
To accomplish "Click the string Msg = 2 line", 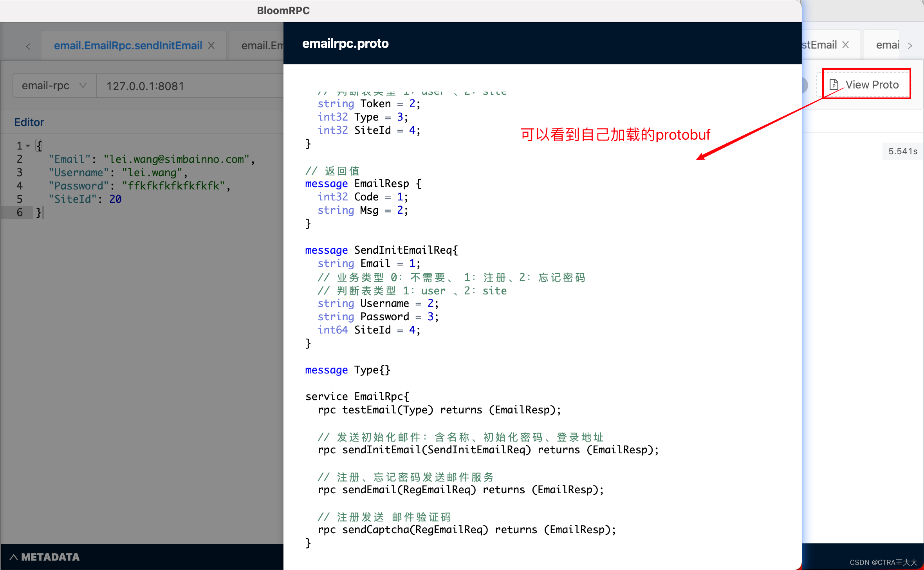I will pyautogui.click(x=363, y=210).
